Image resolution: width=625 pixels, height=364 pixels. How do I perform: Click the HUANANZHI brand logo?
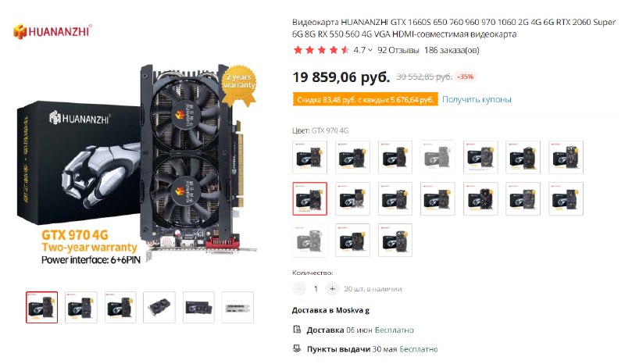[52, 31]
